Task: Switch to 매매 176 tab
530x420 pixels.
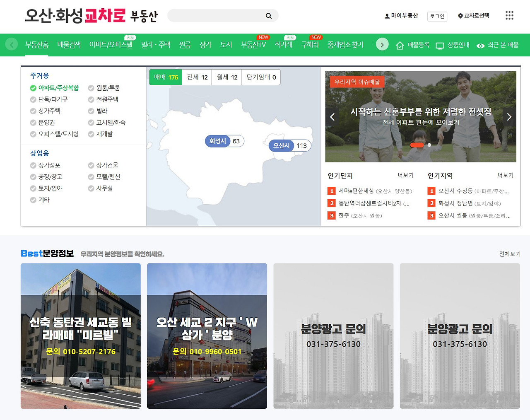Action: coord(166,77)
